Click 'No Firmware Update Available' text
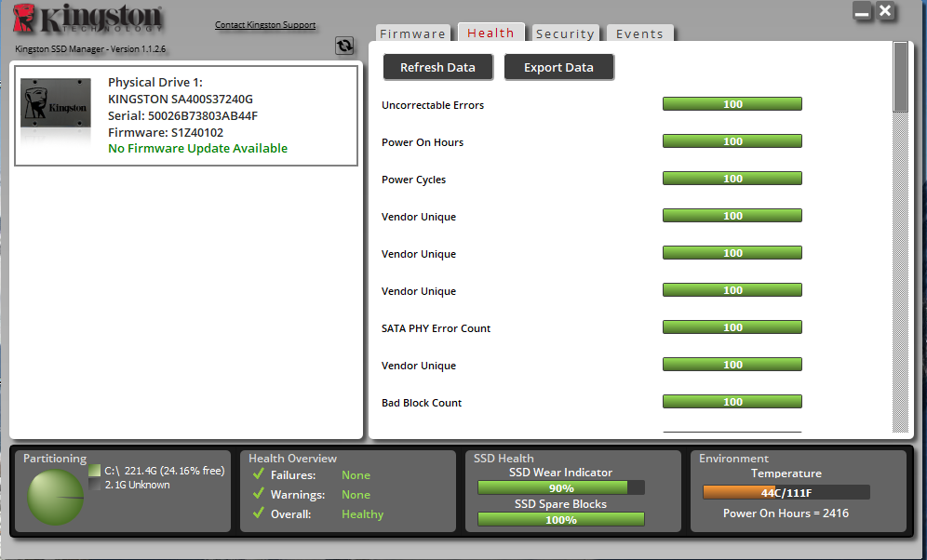 pos(197,148)
